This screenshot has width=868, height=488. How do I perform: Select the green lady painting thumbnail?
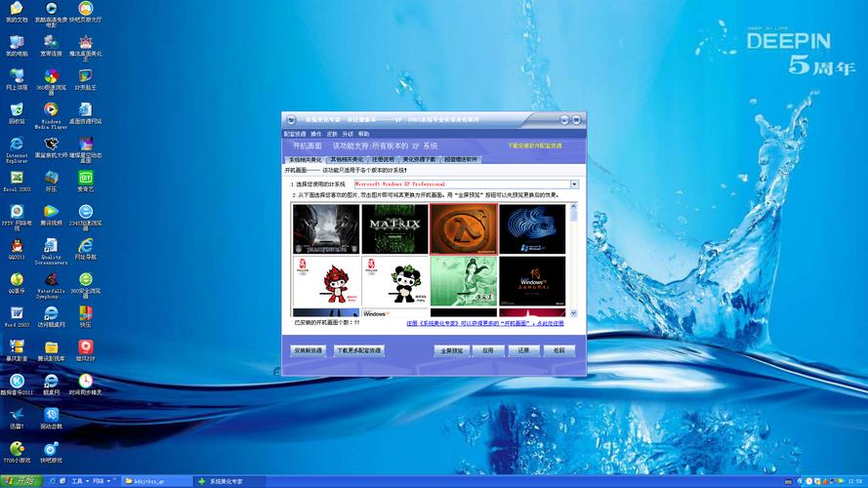[464, 281]
